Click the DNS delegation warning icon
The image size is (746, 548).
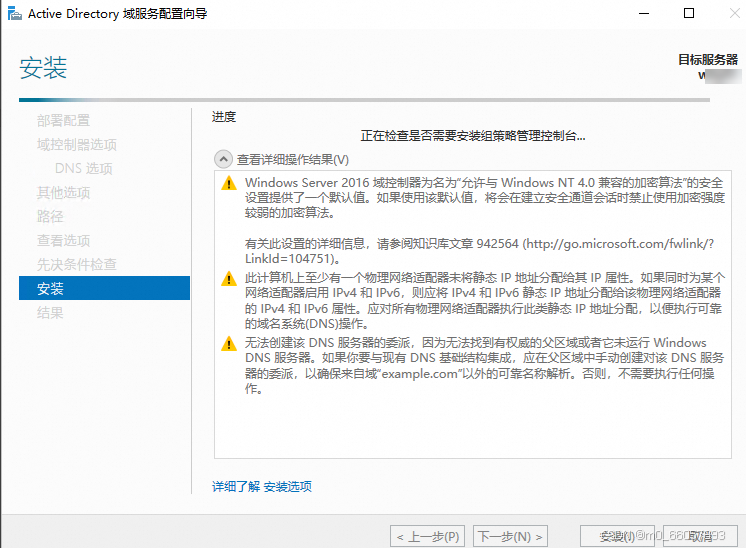229,343
